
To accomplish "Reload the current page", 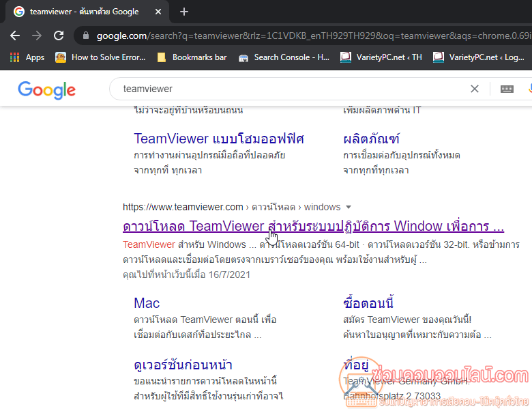I will click(x=59, y=36).
